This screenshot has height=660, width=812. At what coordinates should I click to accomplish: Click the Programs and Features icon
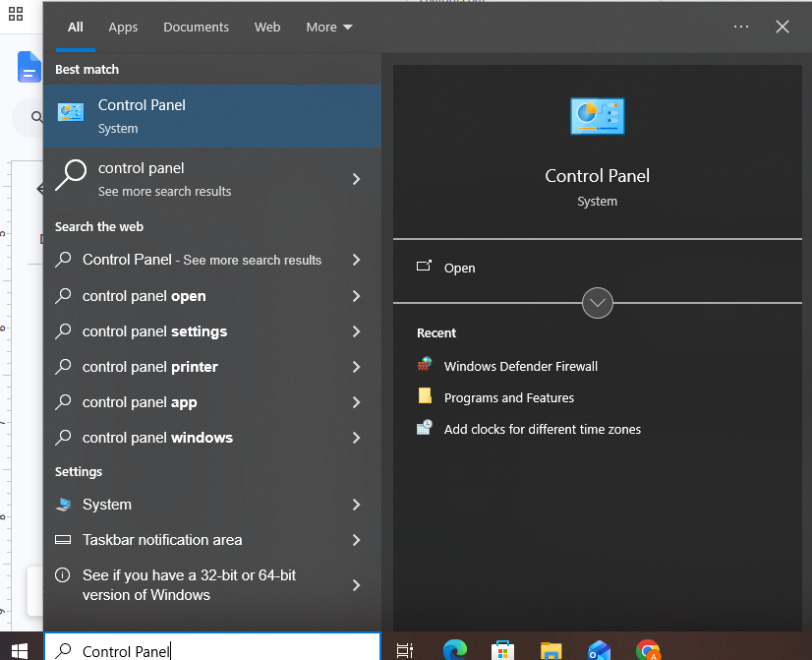425,395
